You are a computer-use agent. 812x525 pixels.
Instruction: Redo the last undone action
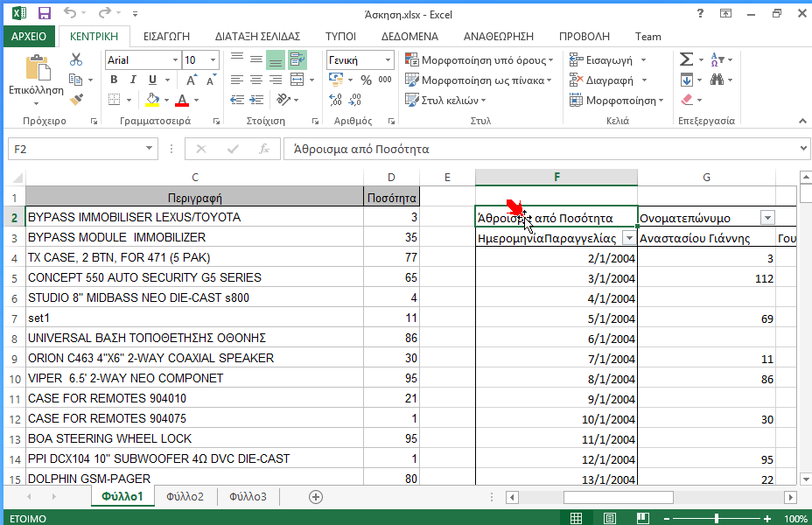(105, 13)
